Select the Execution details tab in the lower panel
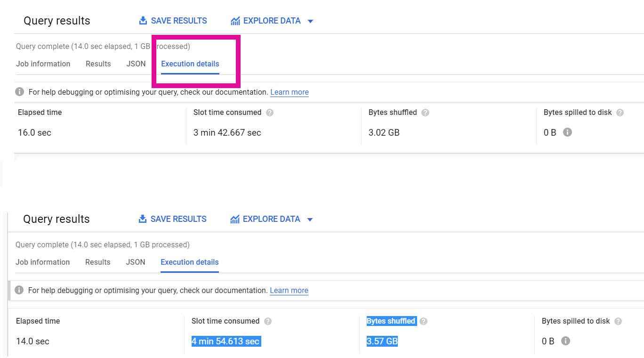Screen dimensions: 644x358 tap(190, 262)
